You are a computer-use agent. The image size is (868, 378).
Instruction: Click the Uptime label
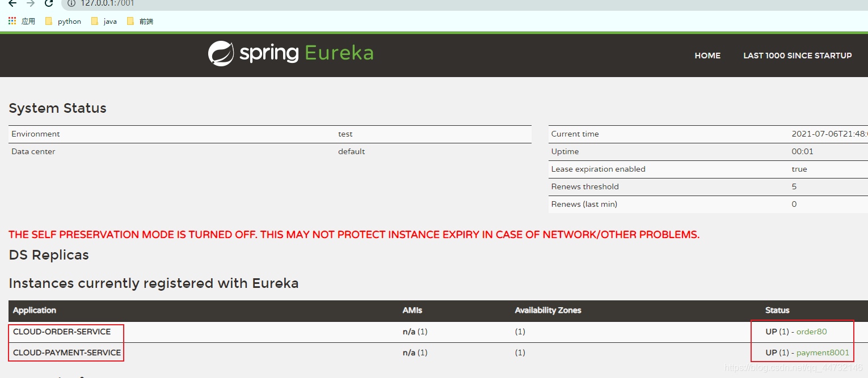tap(565, 151)
